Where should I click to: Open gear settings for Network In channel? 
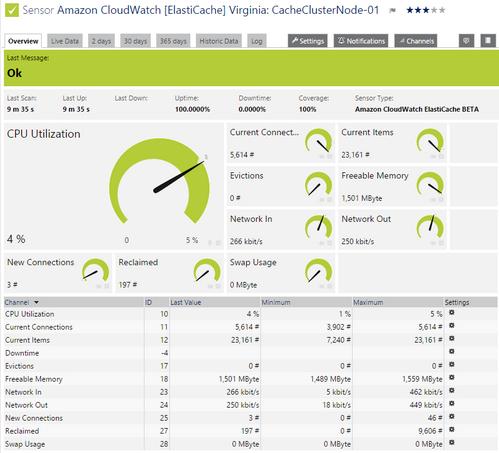click(x=452, y=391)
